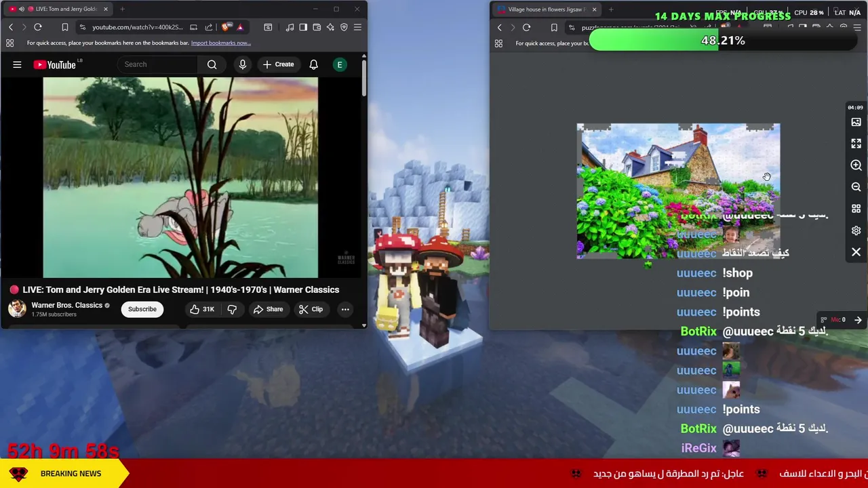Dislike the Tom and Jerry video
Image resolution: width=868 pixels, height=488 pixels.
(232, 309)
